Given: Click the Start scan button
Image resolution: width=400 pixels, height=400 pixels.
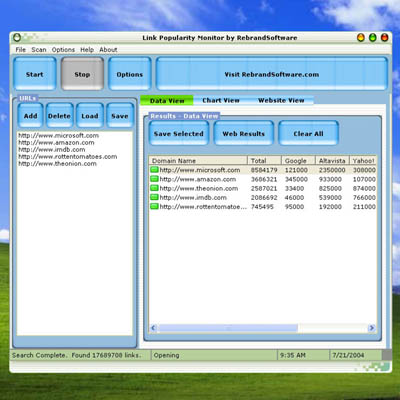Looking at the screenshot, I should pyautogui.click(x=35, y=74).
